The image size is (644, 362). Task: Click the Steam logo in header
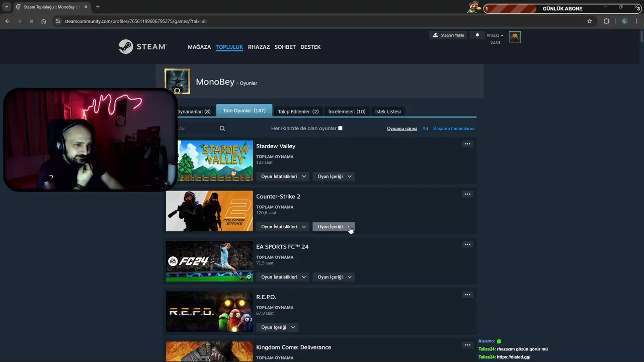pos(142,47)
